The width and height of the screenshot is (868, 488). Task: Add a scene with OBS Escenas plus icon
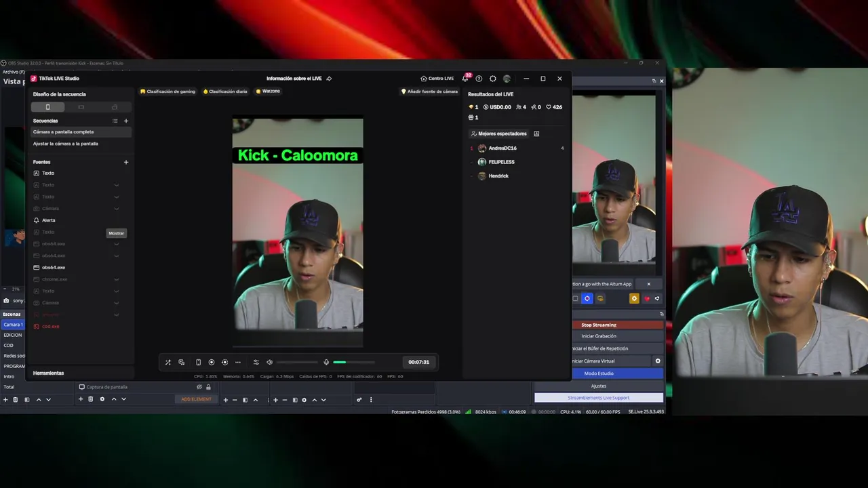coord(5,400)
